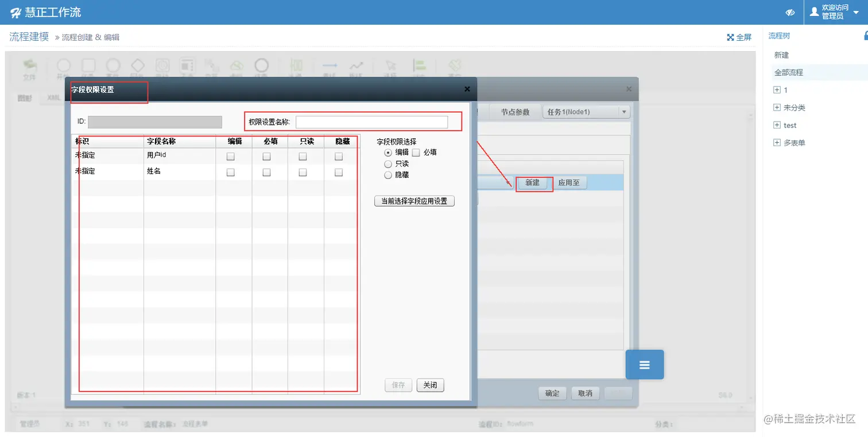Switch to the 节点参数 tab
The image size is (868, 437).
pyautogui.click(x=515, y=111)
